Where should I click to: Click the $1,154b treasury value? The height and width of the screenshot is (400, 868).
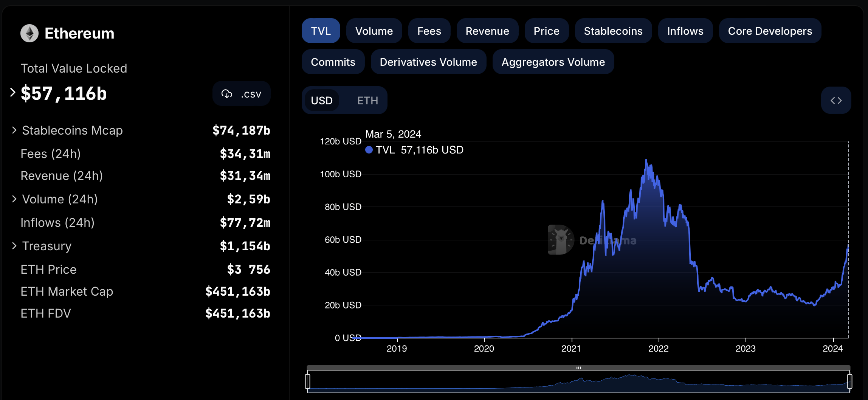245,246
